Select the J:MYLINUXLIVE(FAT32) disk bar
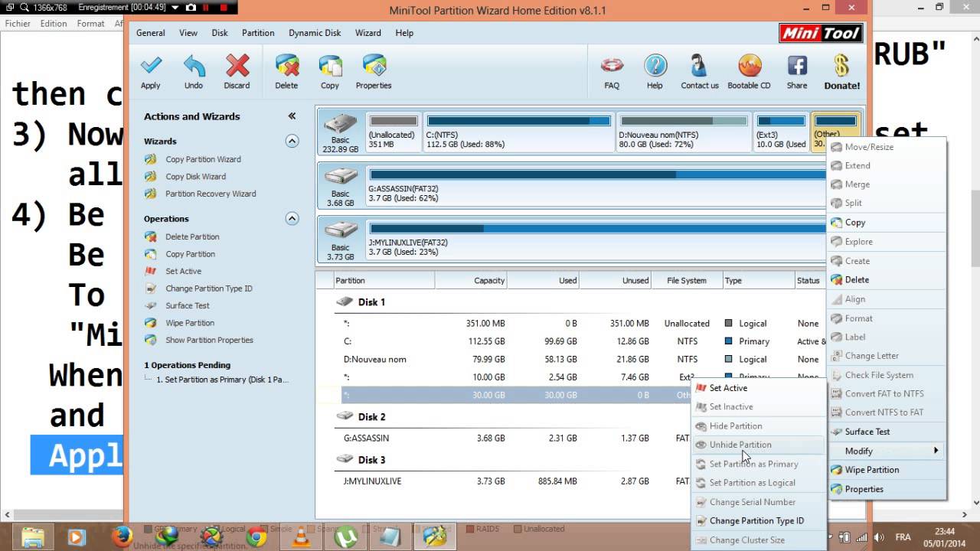Screen dimensions: 980x551 coord(597,240)
